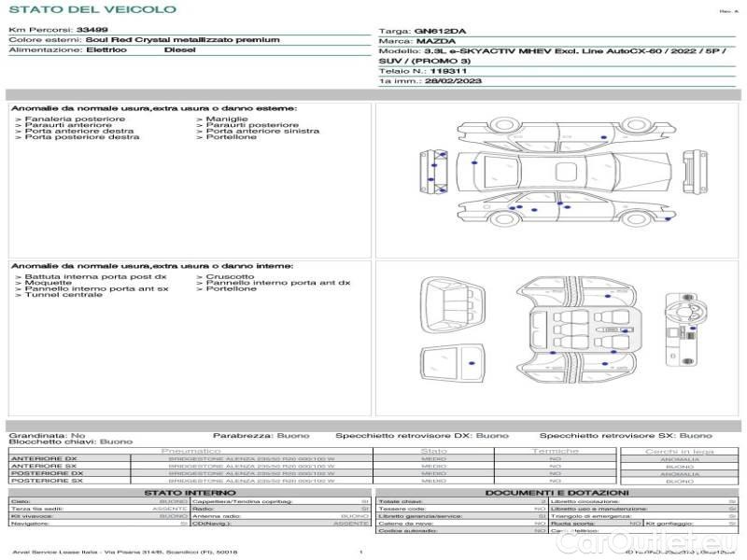The image size is (747, 560).
Task: Select the Cruscotto interior anomaly item
Action: coord(225,276)
